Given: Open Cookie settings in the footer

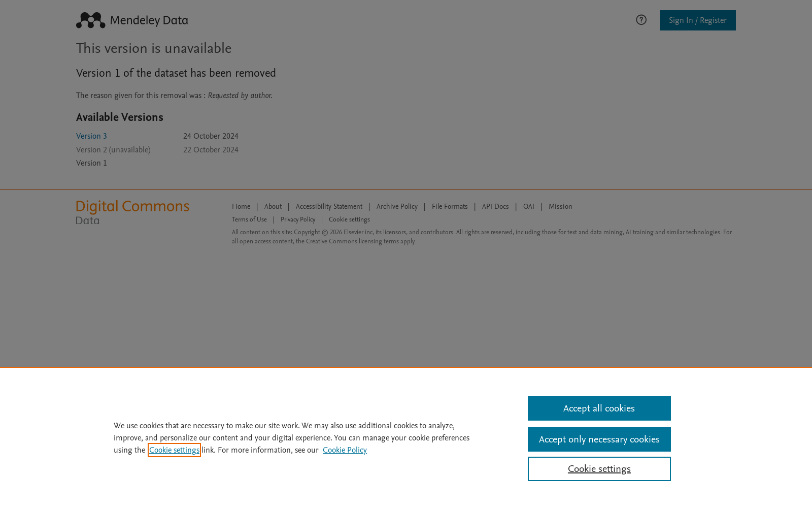Looking at the screenshot, I should click(349, 219).
